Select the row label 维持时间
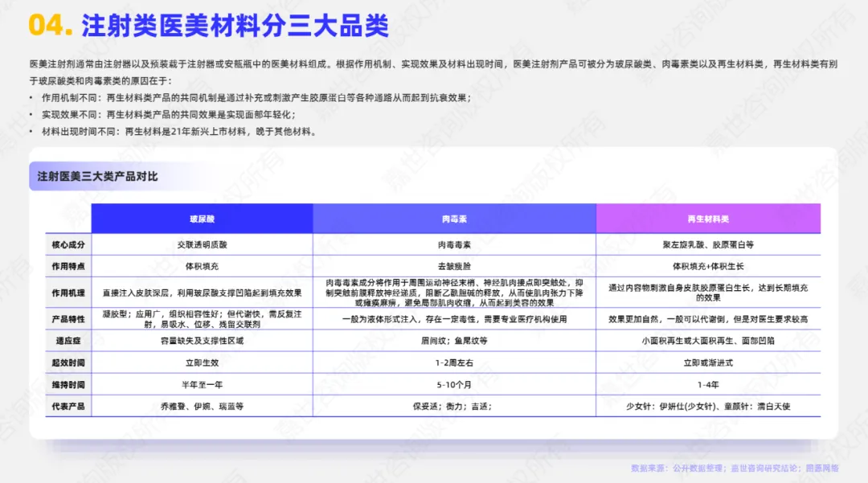Screen dimensions: 868x483 pyautogui.click(x=68, y=384)
